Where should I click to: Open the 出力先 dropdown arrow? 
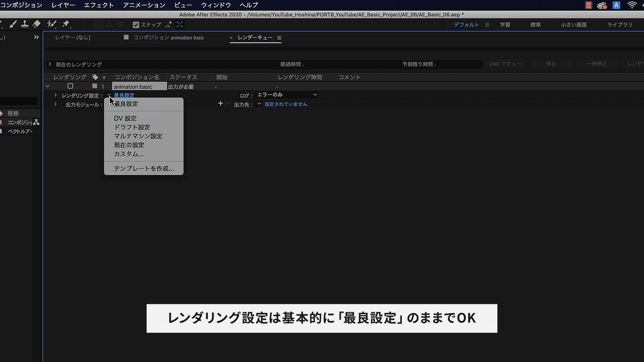tap(259, 104)
